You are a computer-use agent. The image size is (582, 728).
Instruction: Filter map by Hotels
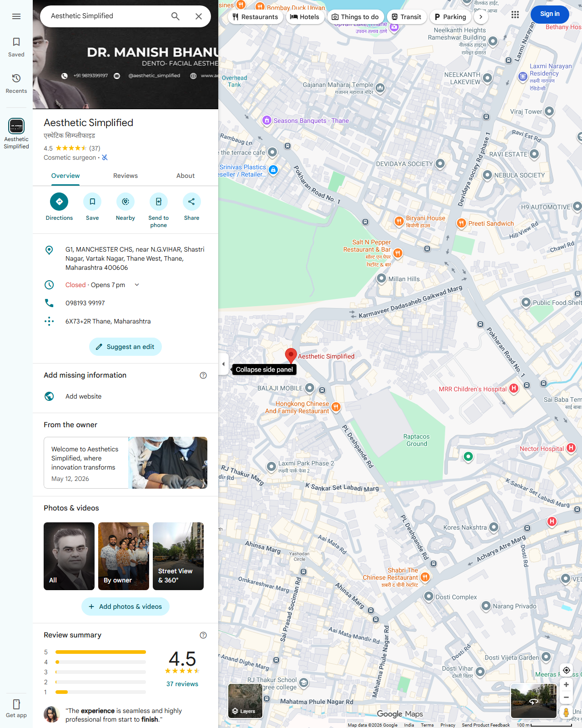[x=305, y=17]
